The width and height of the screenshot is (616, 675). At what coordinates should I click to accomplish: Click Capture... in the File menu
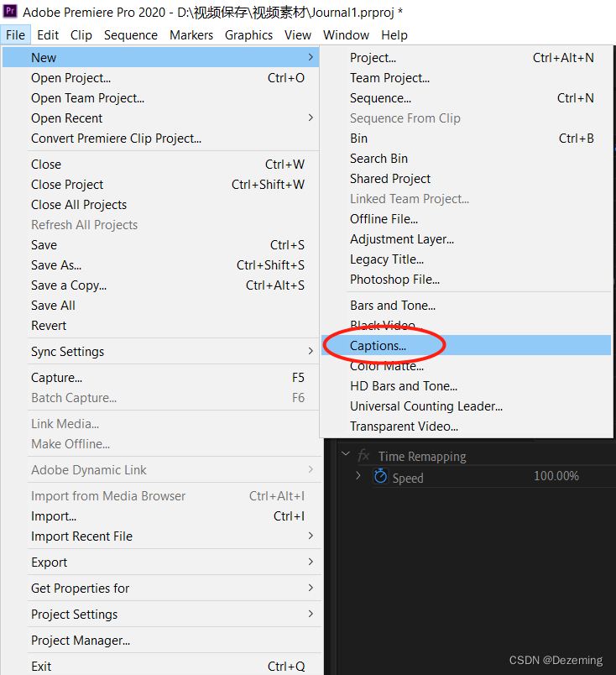pyautogui.click(x=160, y=377)
